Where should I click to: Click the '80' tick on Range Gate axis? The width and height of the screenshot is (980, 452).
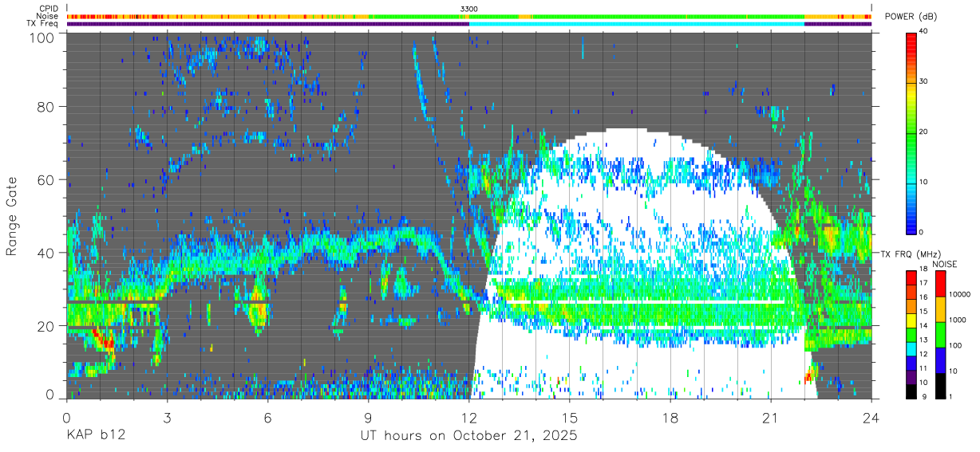(x=45, y=107)
